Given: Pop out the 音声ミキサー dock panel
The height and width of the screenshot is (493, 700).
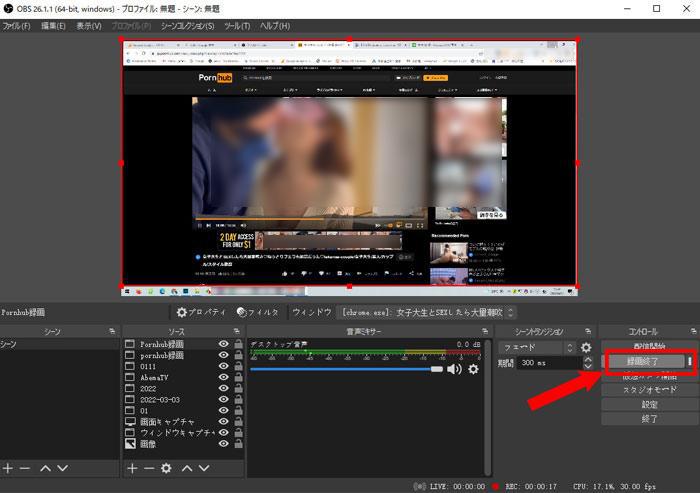Looking at the screenshot, I should coord(485,331).
